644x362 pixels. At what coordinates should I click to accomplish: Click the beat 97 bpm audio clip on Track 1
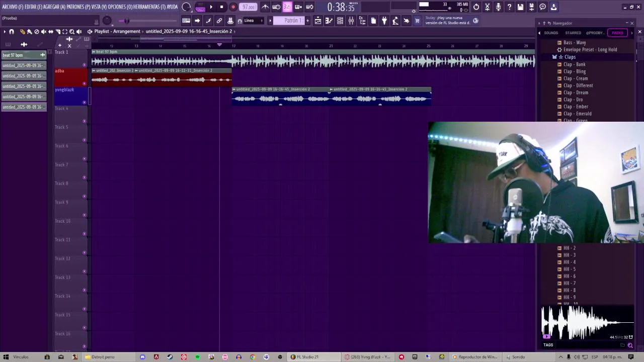313,59
